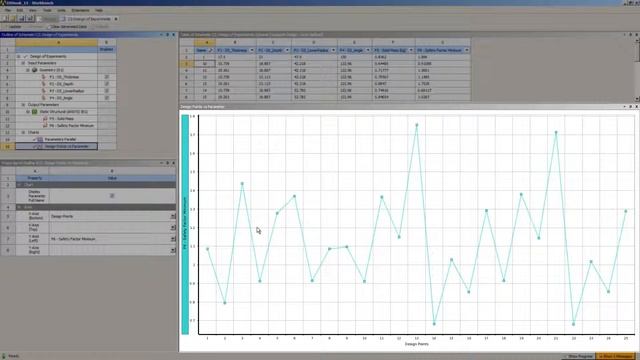640x360 pixels.
Task: Collapse the Axes section in Properties
Action: (19, 207)
